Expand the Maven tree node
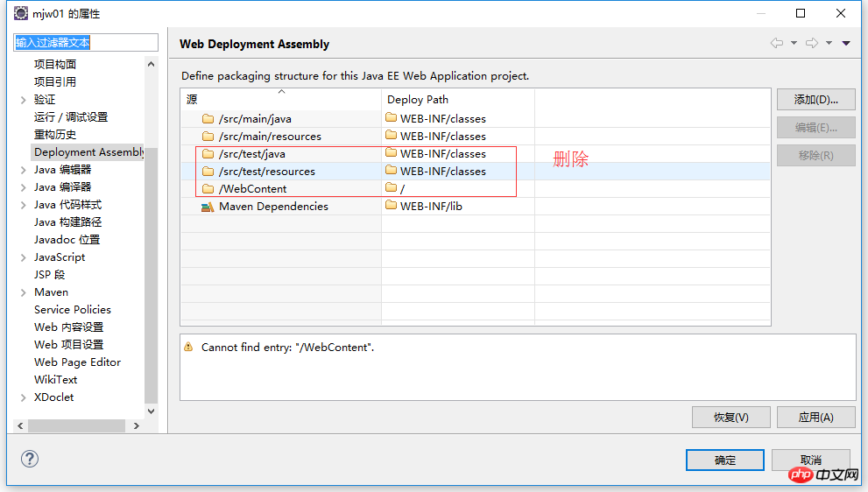 click(23, 292)
